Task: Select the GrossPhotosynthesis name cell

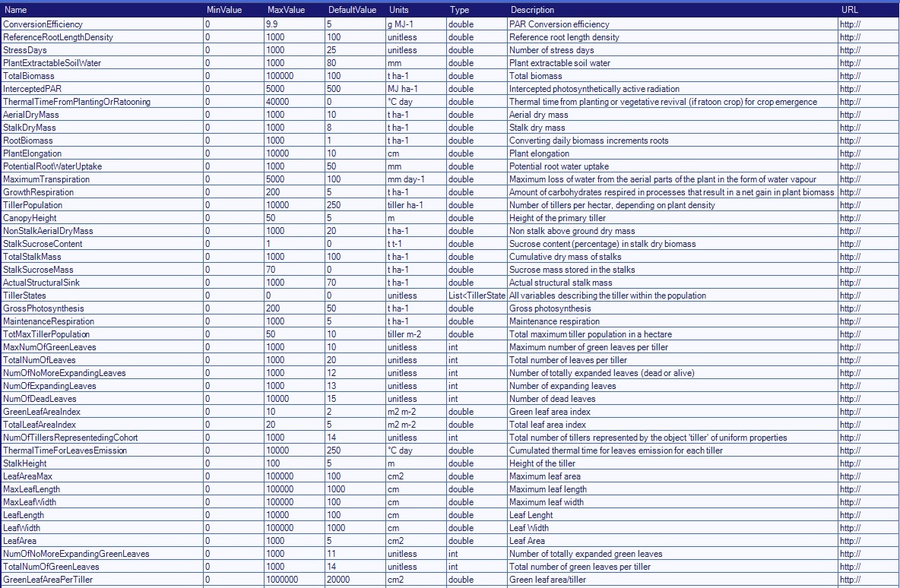Action: 102,308
